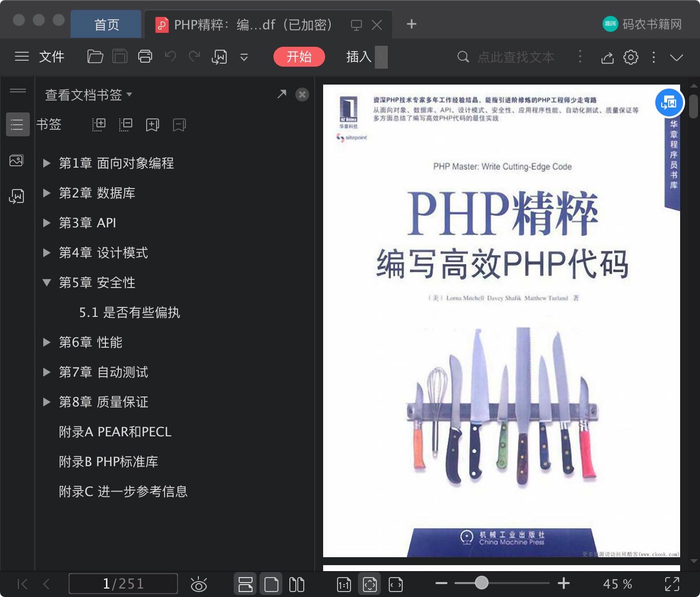The height and width of the screenshot is (597, 700).
Task: Add a bookmark icon
Action: point(153,124)
